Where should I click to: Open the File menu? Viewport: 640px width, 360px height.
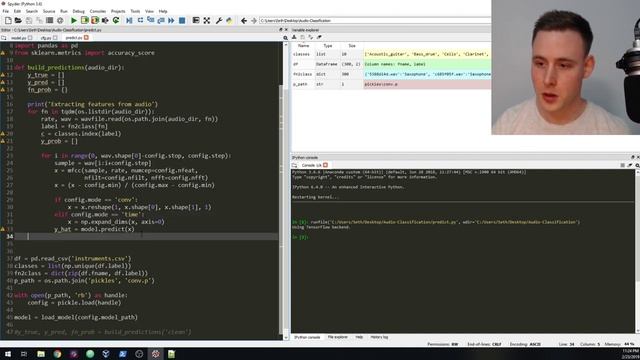6,11
